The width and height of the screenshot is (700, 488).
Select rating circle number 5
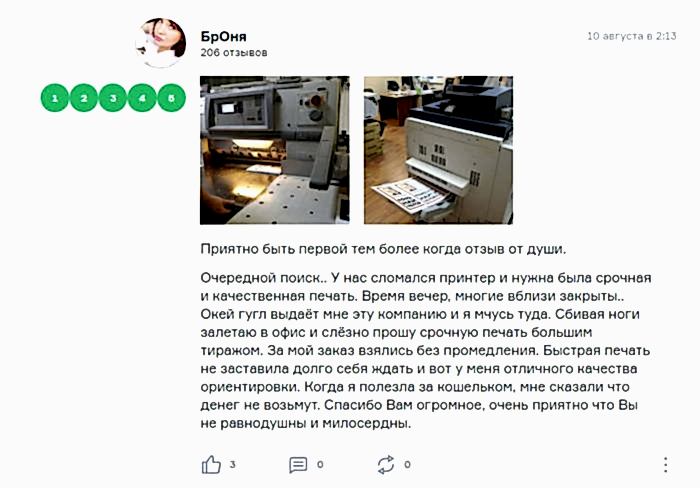171,98
